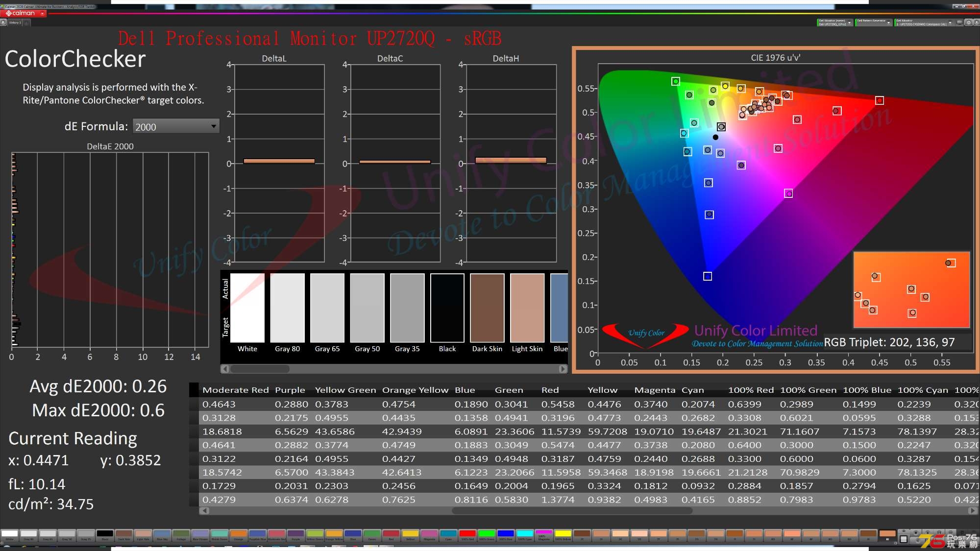Screen dimensions: 980x551
Task: Click the Avg dE2000: 0.26 readout
Action: click(98, 386)
